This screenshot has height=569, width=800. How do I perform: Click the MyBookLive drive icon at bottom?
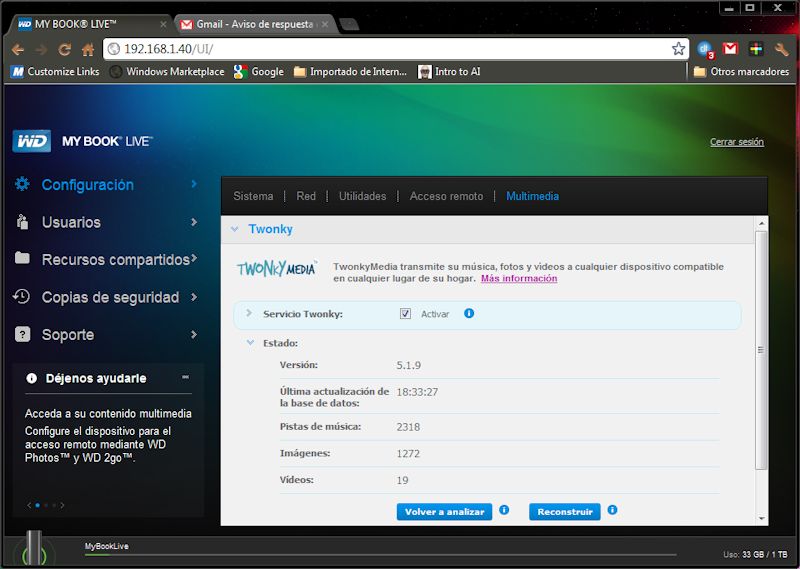34,550
